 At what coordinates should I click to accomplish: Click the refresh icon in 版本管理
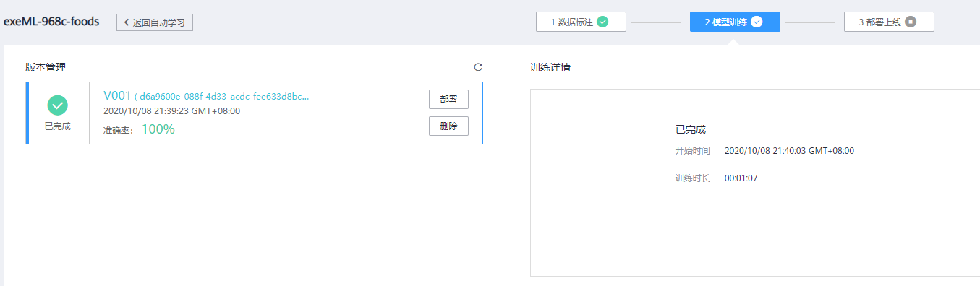pyautogui.click(x=478, y=67)
